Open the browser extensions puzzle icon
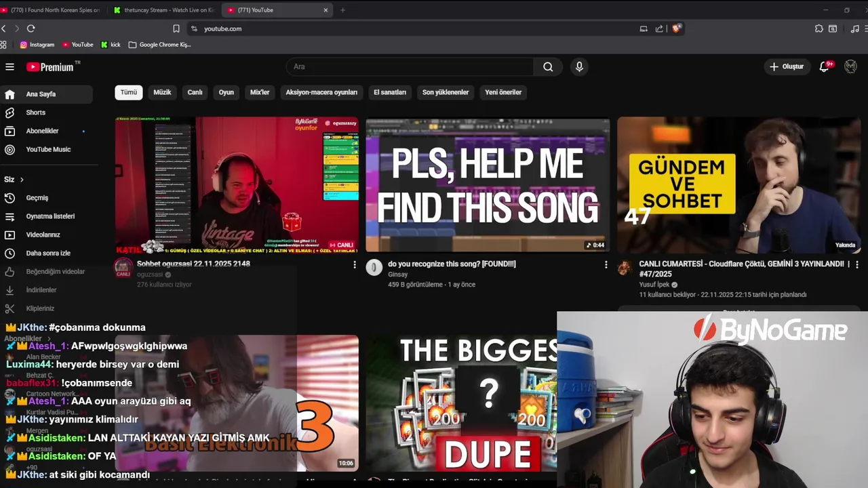Viewport: 868px width, 488px height. [819, 28]
